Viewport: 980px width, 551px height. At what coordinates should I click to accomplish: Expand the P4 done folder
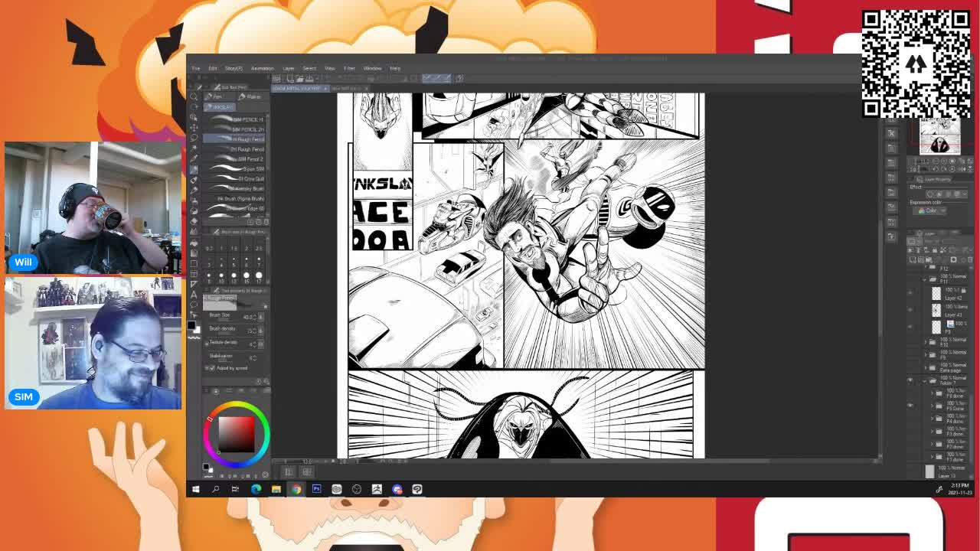click(x=932, y=419)
